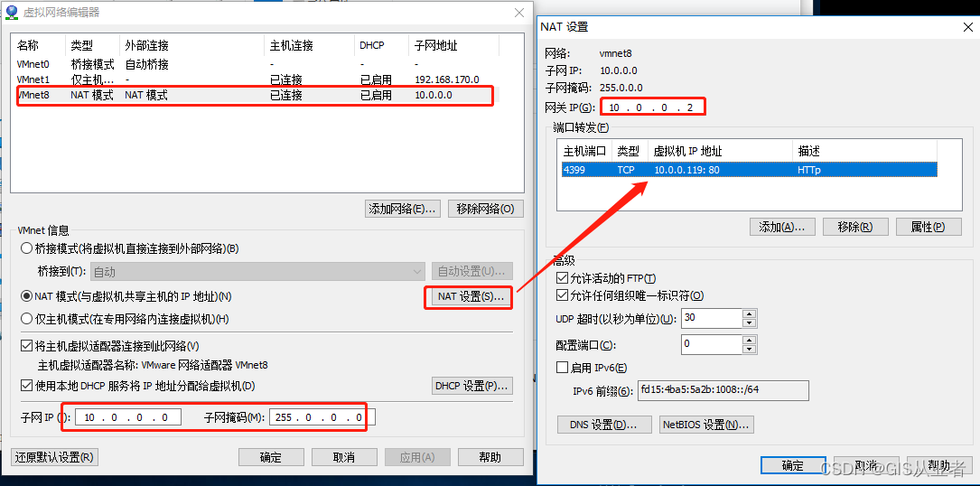Select the VMnet0 row in network list
The height and width of the screenshot is (486, 980).
click(256, 64)
